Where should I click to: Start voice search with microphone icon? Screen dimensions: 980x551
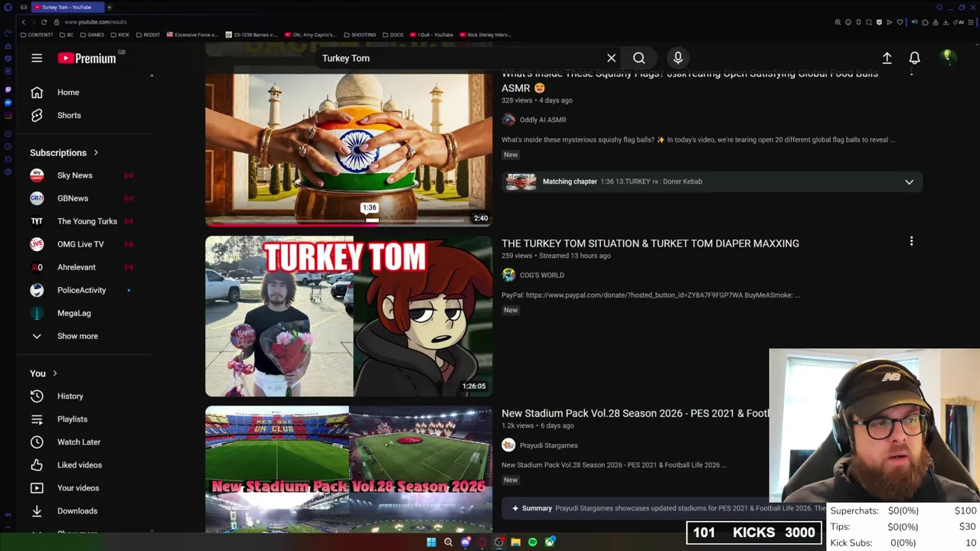pyautogui.click(x=678, y=58)
